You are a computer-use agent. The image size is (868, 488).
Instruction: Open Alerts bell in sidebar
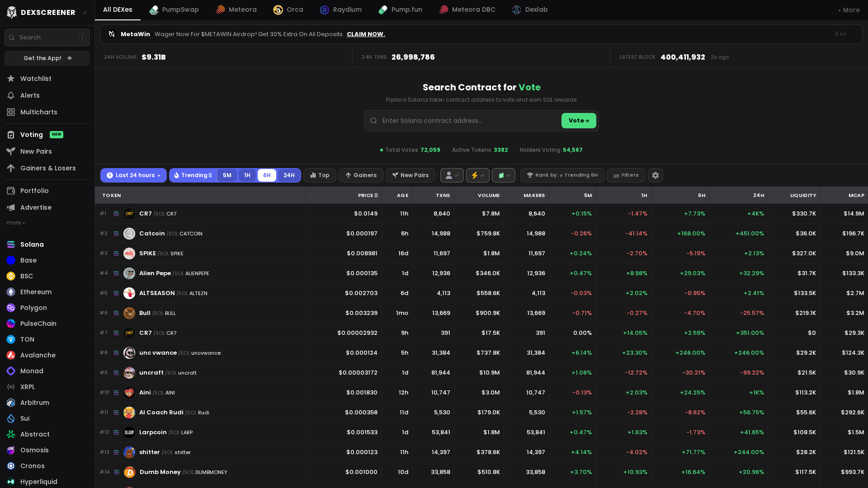(x=47, y=95)
